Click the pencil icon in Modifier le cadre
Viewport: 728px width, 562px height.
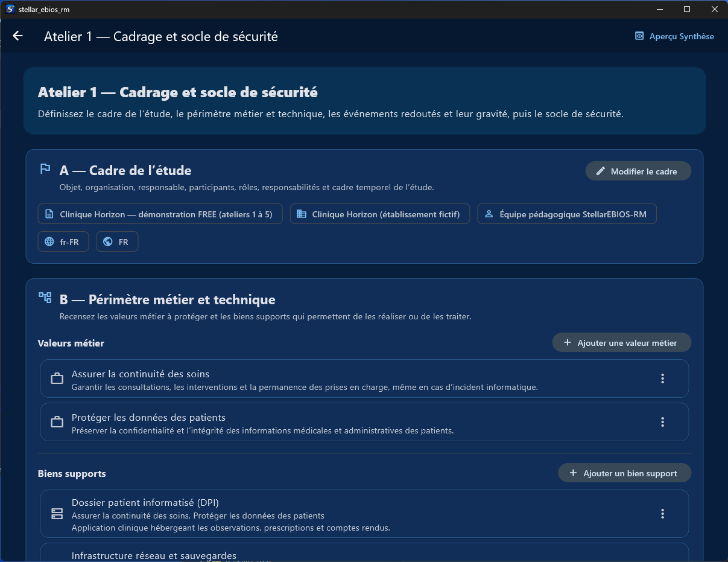click(600, 171)
